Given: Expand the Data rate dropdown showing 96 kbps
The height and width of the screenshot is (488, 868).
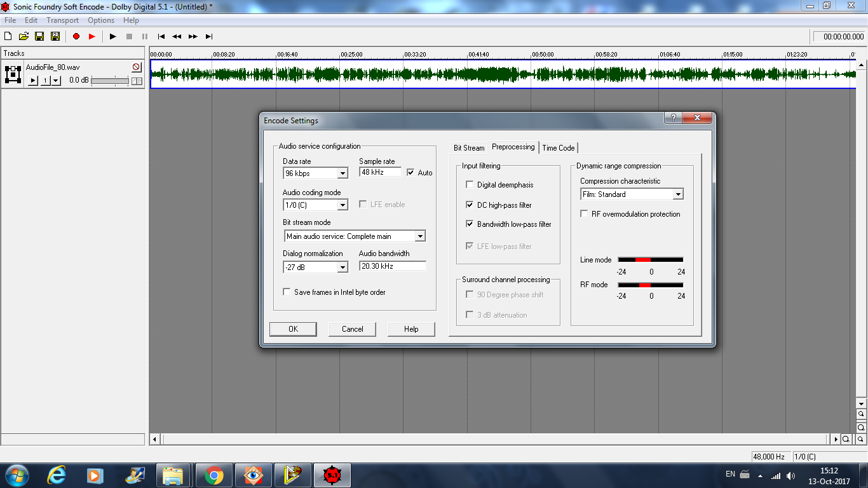Looking at the screenshot, I should pos(342,173).
